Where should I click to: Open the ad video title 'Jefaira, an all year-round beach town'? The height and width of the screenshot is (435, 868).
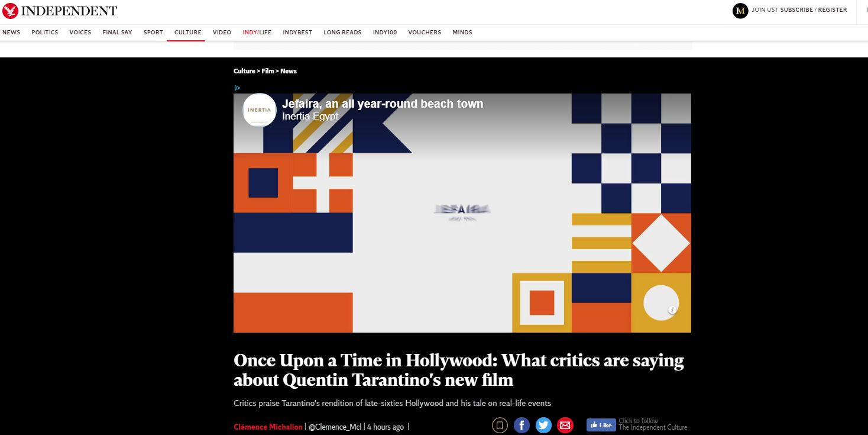tap(383, 104)
